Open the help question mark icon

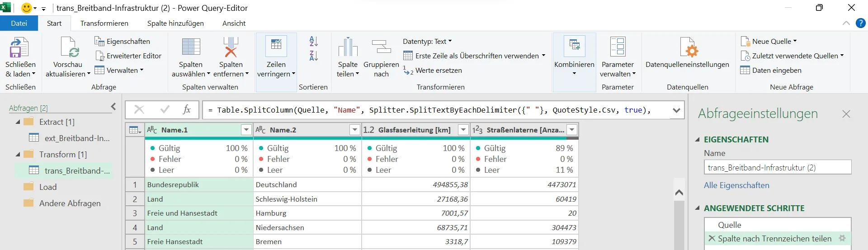[860, 23]
